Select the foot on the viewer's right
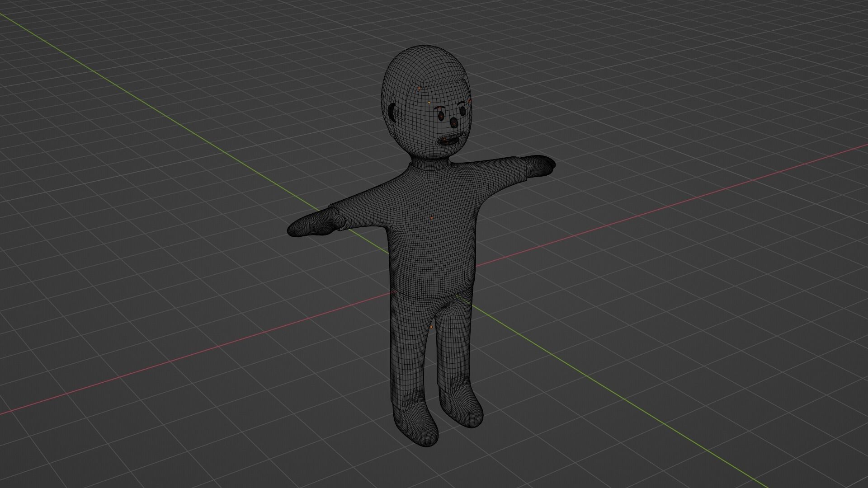The height and width of the screenshot is (488, 868). click(x=462, y=407)
